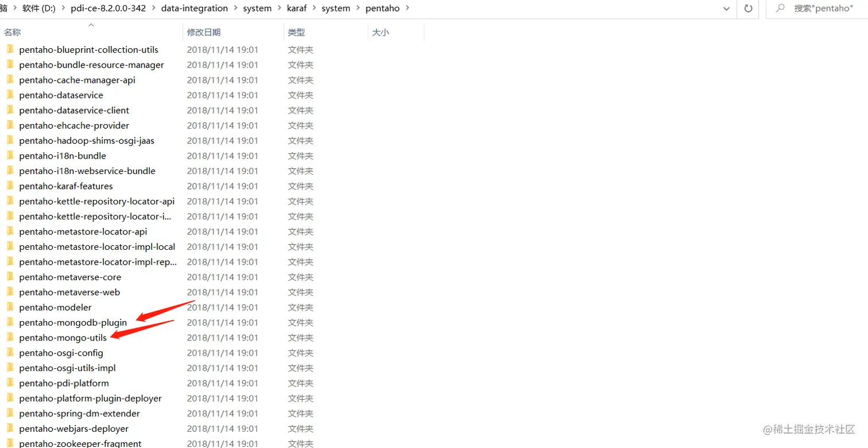Expand chevron after pentaho breadcrumb
Viewport: 868px width, 448px height.
pos(407,9)
